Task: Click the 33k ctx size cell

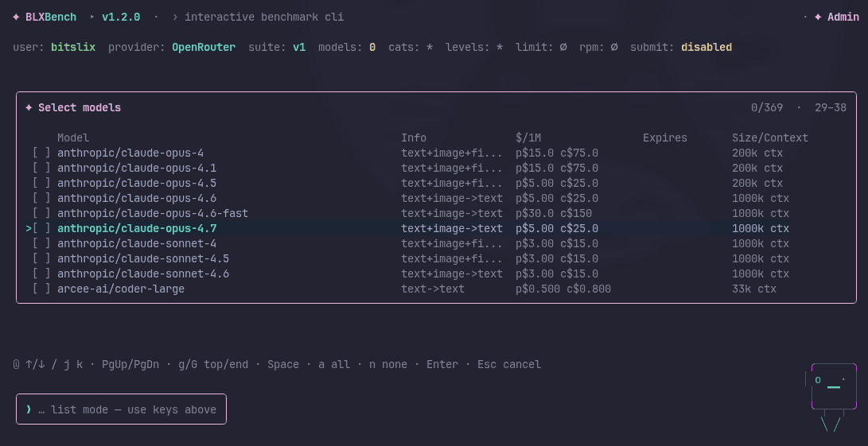Action: (x=754, y=289)
